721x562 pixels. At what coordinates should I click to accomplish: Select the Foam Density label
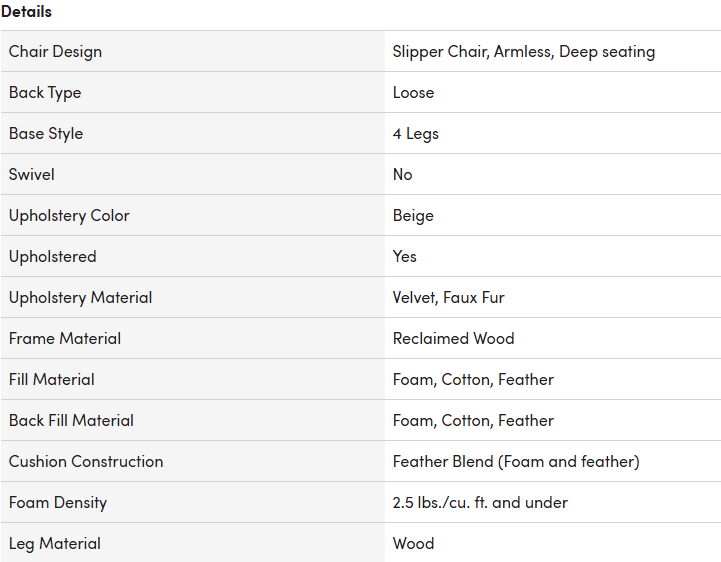click(x=58, y=502)
